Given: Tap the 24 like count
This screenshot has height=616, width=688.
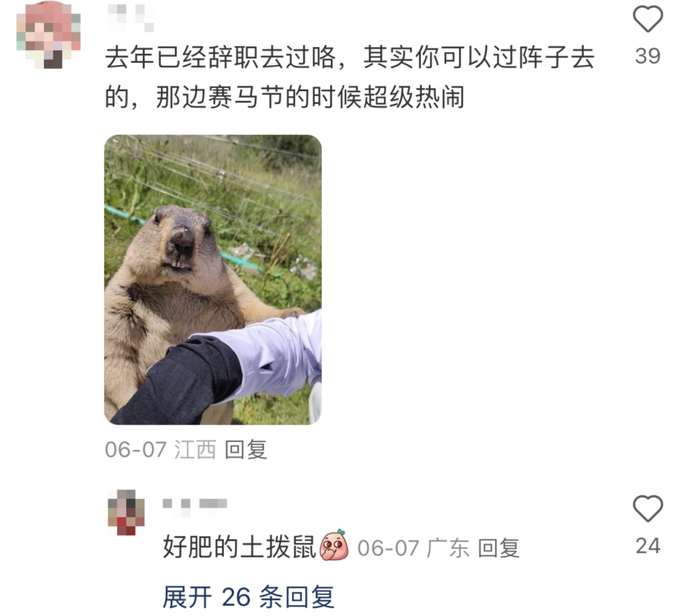Looking at the screenshot, I should [x=648, y=546].
